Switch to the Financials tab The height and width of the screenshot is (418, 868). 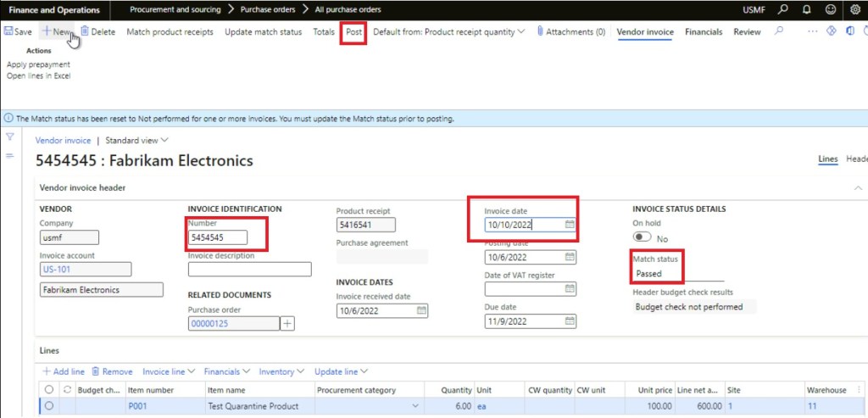click(704, 31)
